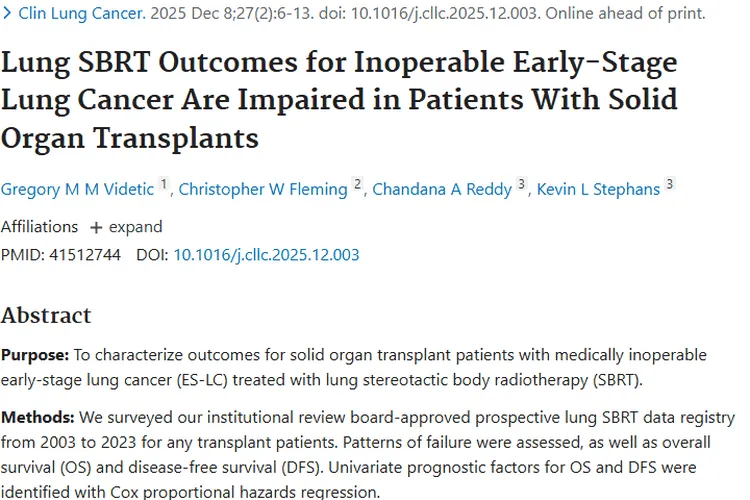Click the Affiliations label
750x500 pixels.
pyautogui.click(x=39, y=226)
